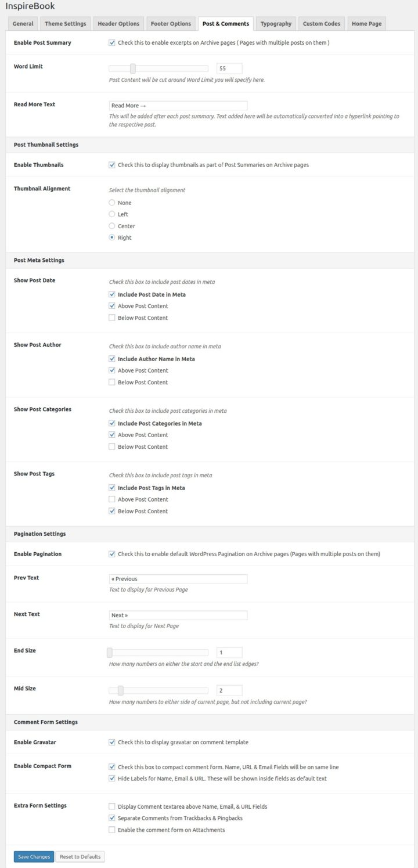The image size is (418, 868).
Task: Save Changes to the settings
Action: point(34,857)
